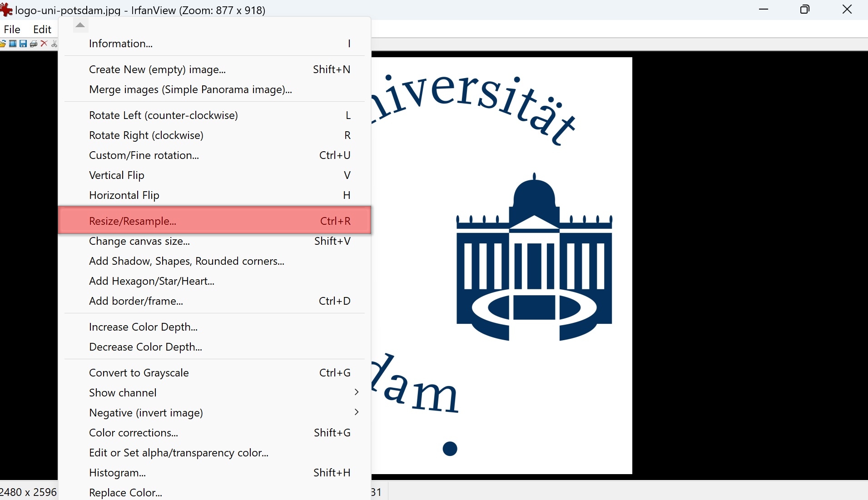Open the Slideshow filmstrip toolbar icon
This screenshot has height=500, width=868.
13,44
